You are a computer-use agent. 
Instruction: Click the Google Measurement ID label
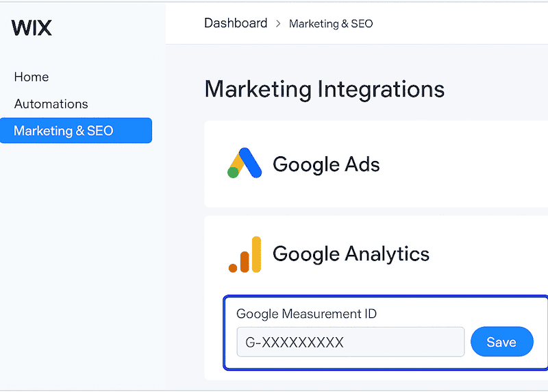pyautogui.click(x=306, y=314)
